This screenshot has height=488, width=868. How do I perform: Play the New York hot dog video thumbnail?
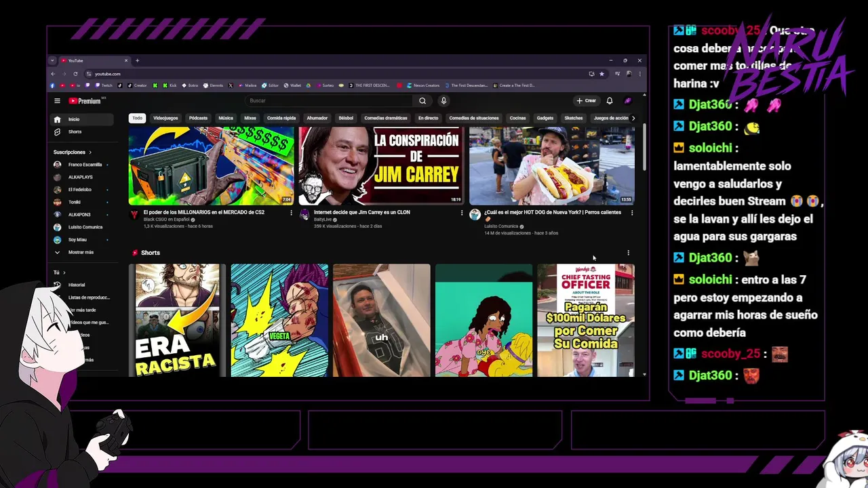[x=552, y=165]
